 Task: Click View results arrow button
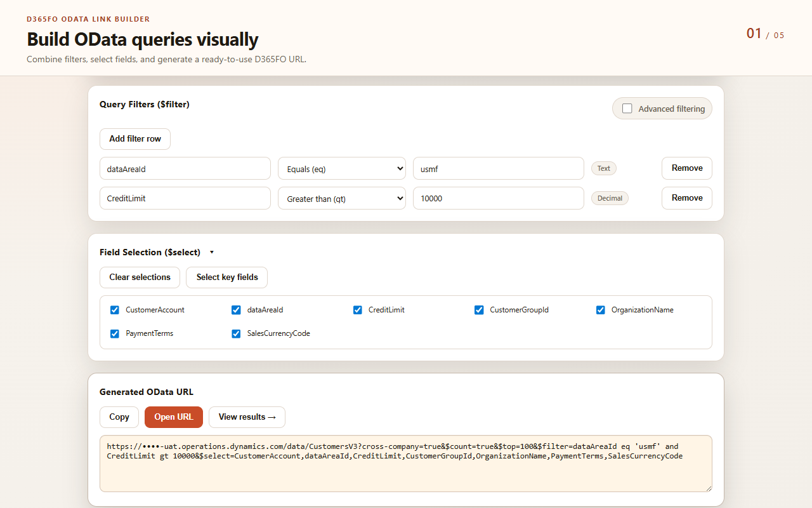(x=247, y=417)
